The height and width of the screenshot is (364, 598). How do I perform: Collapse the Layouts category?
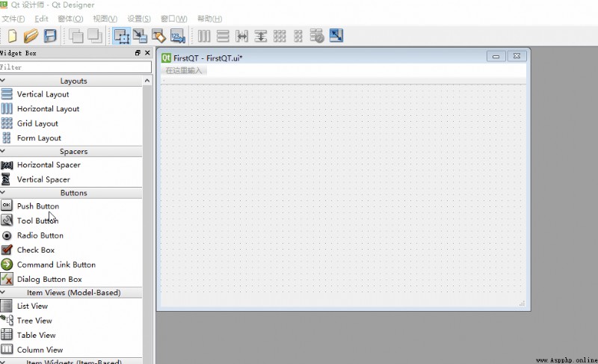tap(3, 81)
